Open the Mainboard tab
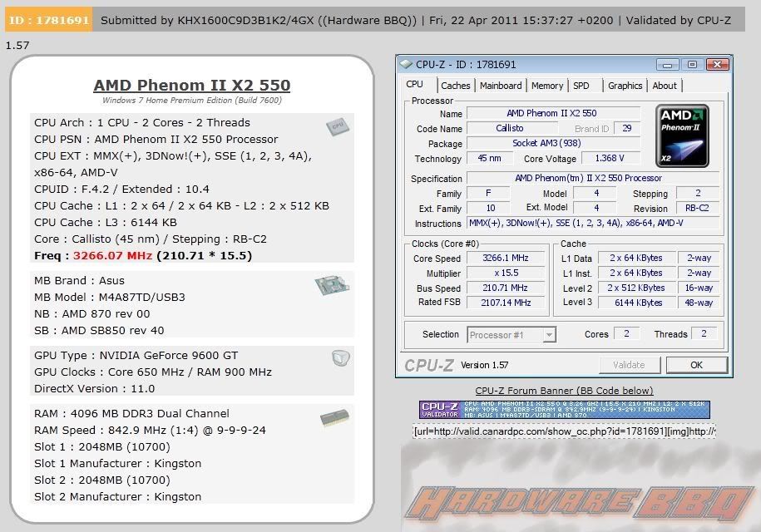761x532 pixels. click(x=501, y=86)
